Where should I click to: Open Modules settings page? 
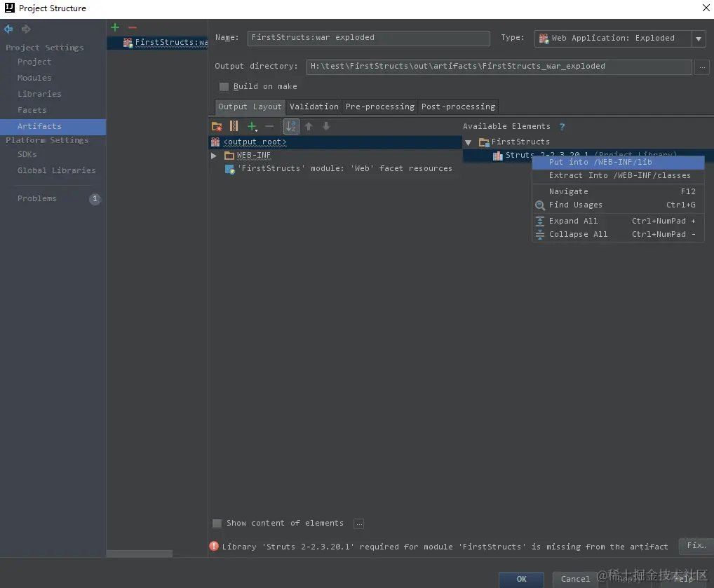(34, 78)
